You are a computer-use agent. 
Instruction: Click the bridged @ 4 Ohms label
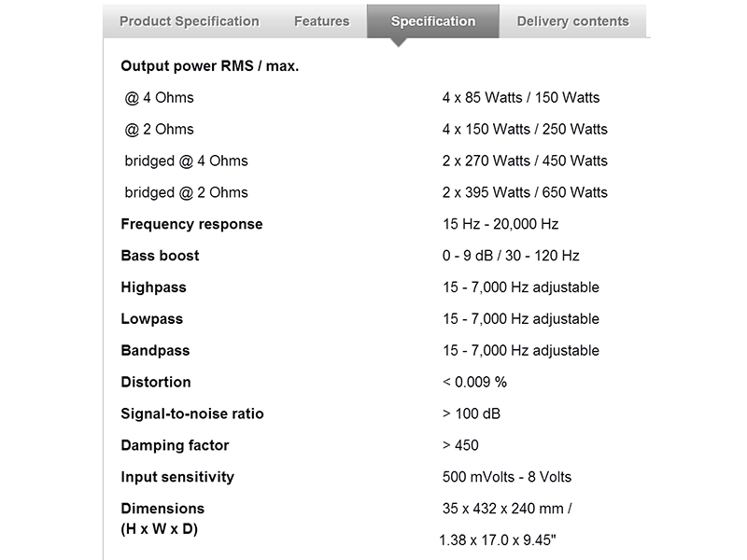click(186, 161)
